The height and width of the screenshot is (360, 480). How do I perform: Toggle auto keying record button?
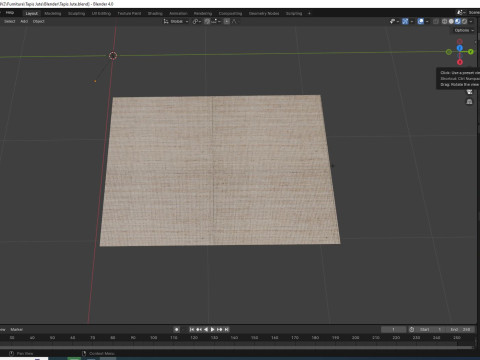pos(177,330)
